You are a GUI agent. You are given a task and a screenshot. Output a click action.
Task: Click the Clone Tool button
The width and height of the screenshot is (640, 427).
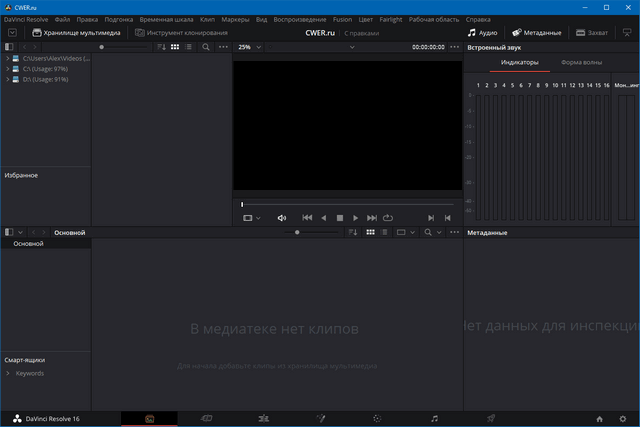[181, 32]
